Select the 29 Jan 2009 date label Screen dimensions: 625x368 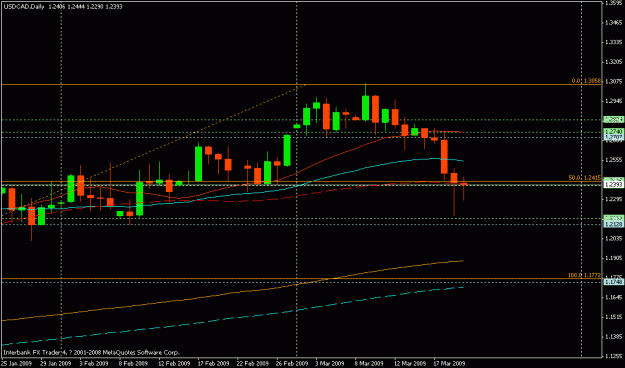55,363
